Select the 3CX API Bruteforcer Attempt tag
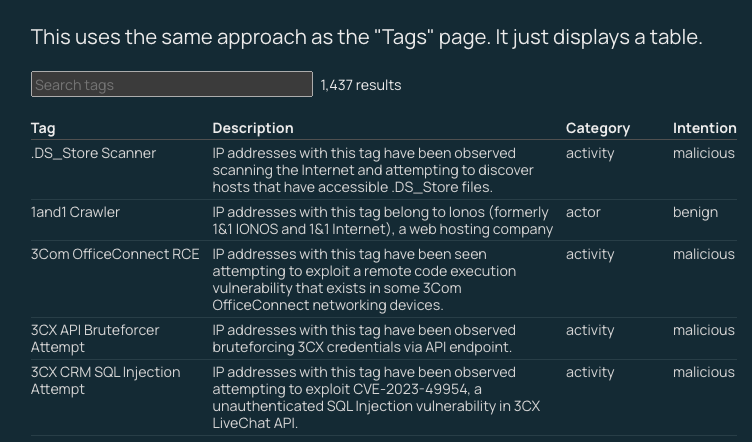This screenshot has height=442, width=752. click(x=95, y=338)
